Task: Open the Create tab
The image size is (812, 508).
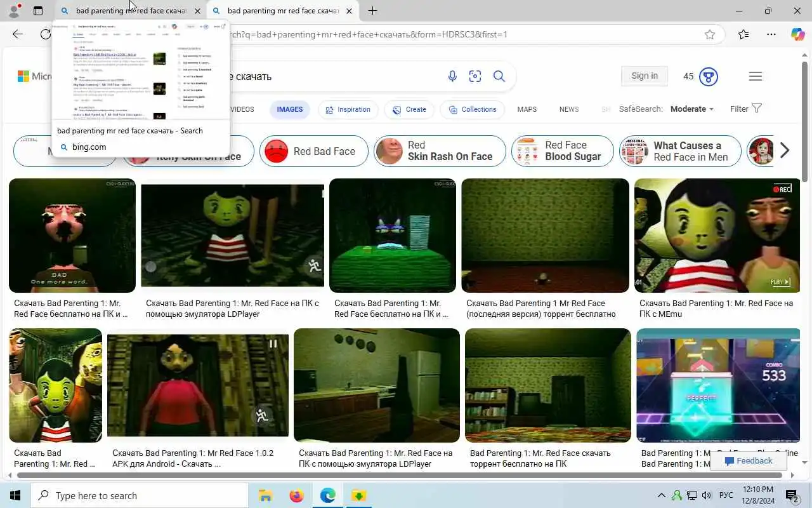Action: tap(409, 109)
